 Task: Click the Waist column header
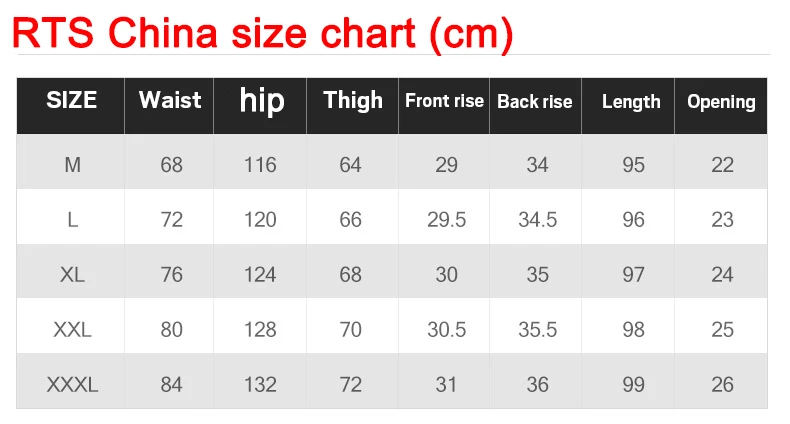pyautogui.click(x=170, y=100)
